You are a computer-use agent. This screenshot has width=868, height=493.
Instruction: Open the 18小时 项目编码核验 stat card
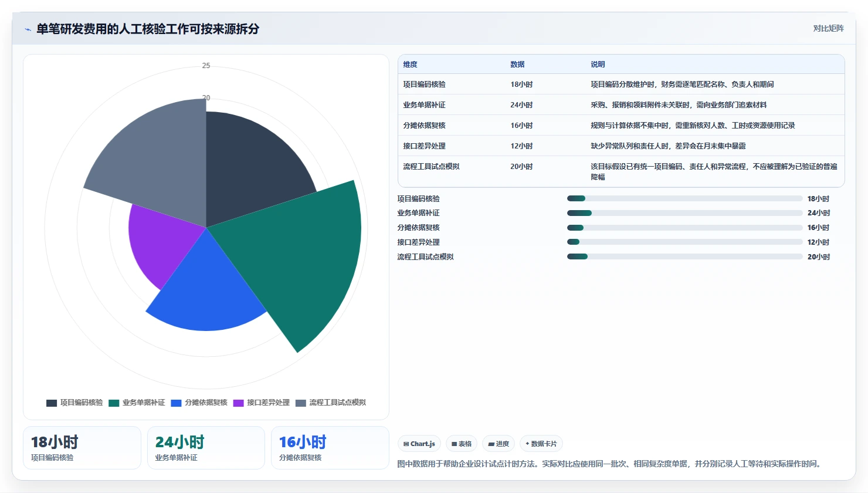(x=82, y=448)
